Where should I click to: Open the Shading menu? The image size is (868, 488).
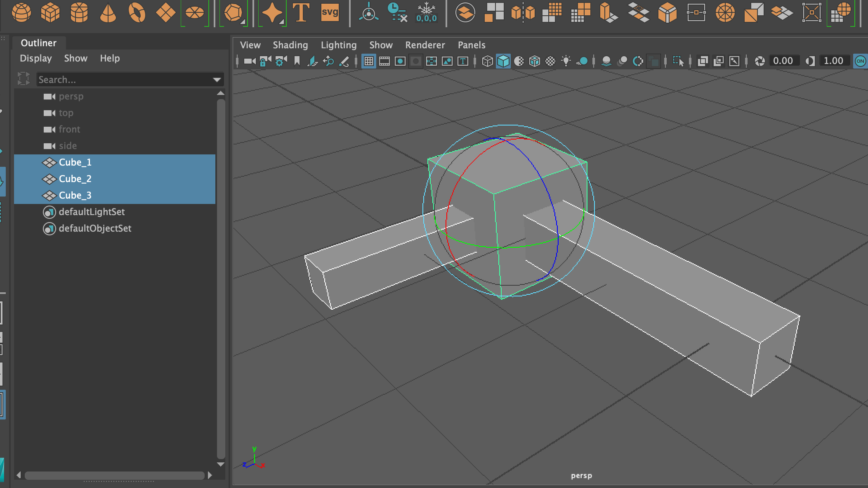(x=290, y=45)
